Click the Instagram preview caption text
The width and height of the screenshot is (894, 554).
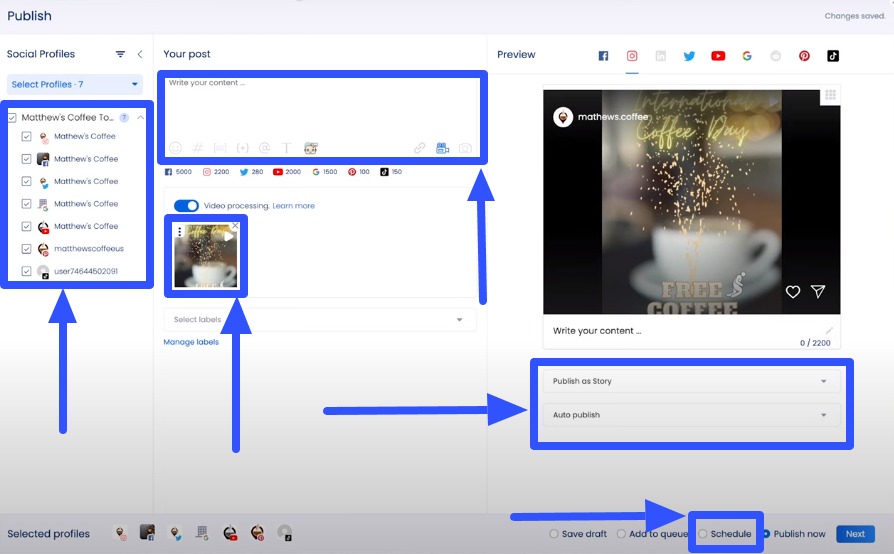[x=597, y=331]
